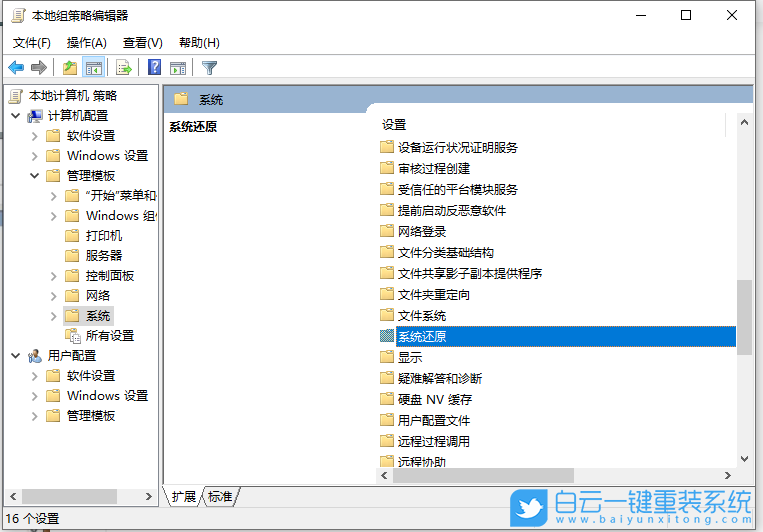The height and width of the screenshot is (532, 763).
Task: Expand 软件设置 under 计算机配置
Action: click(x=35, y=136)
